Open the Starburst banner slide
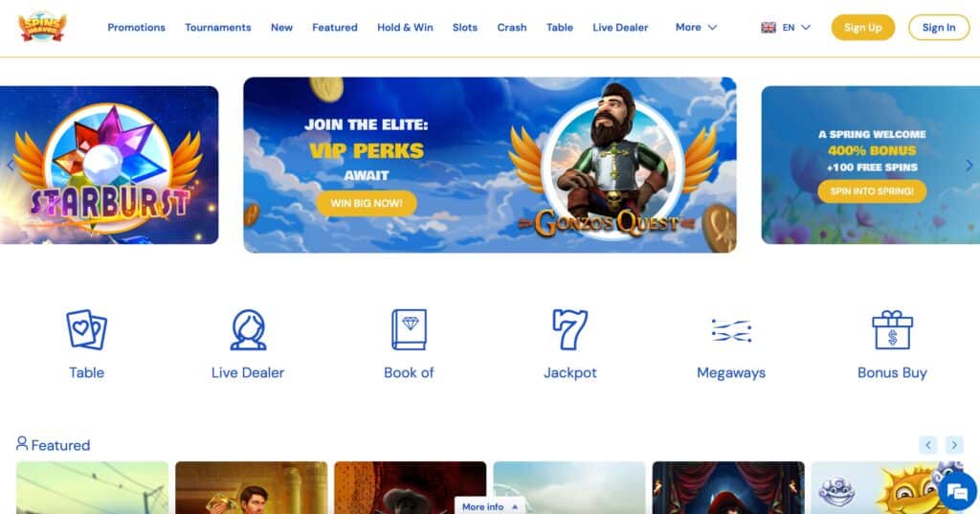The image size is (980, 514). pyautogui.click(x=109, y=165)
